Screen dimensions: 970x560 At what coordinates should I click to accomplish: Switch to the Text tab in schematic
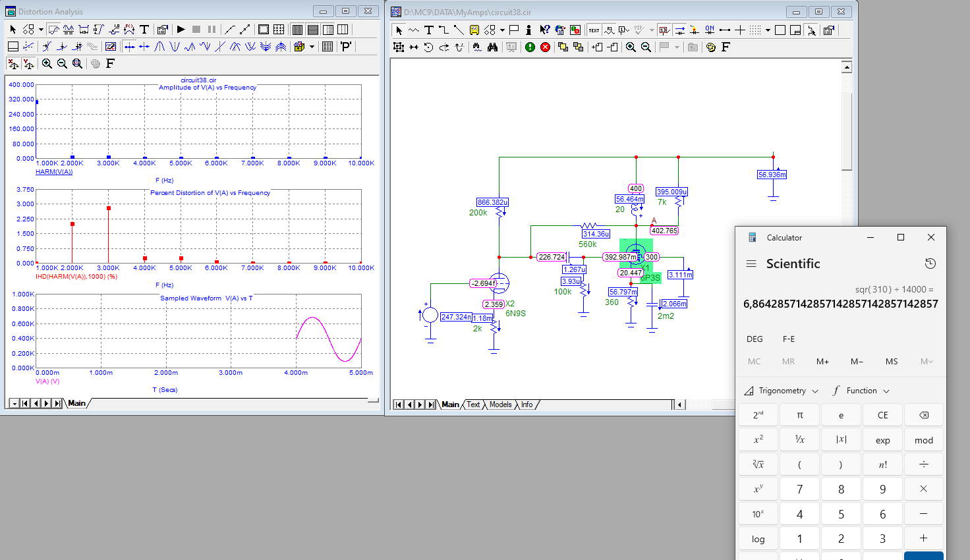[473, 405]
